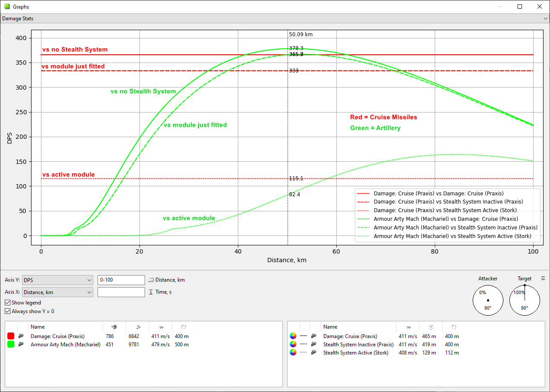
Task: Click ship icon beside Stealth System Active (Stork)
Action: tap(314, 353)
